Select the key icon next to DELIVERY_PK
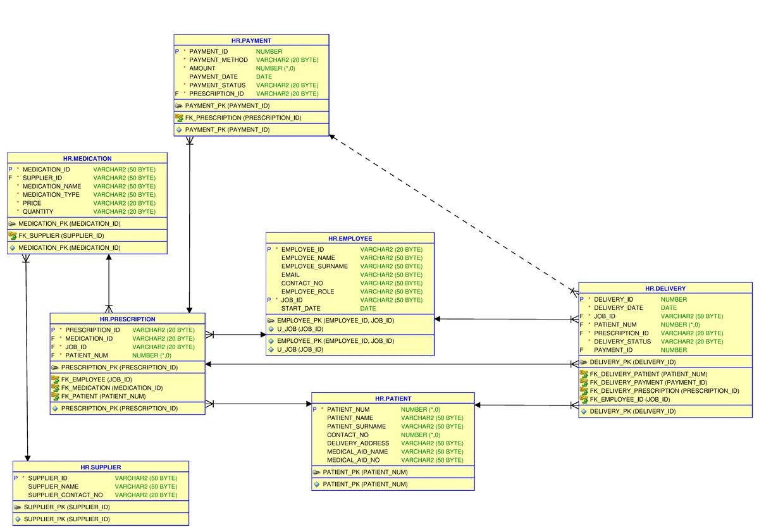 (x=584, y=362)
